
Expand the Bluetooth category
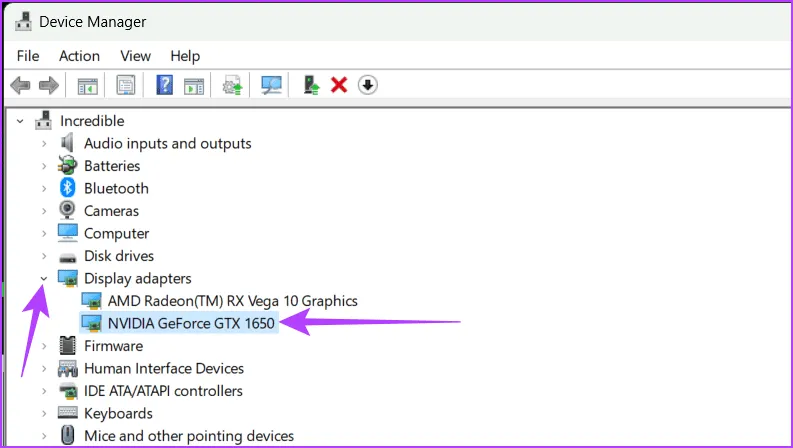pyautogui.click(x=44, y=188)
